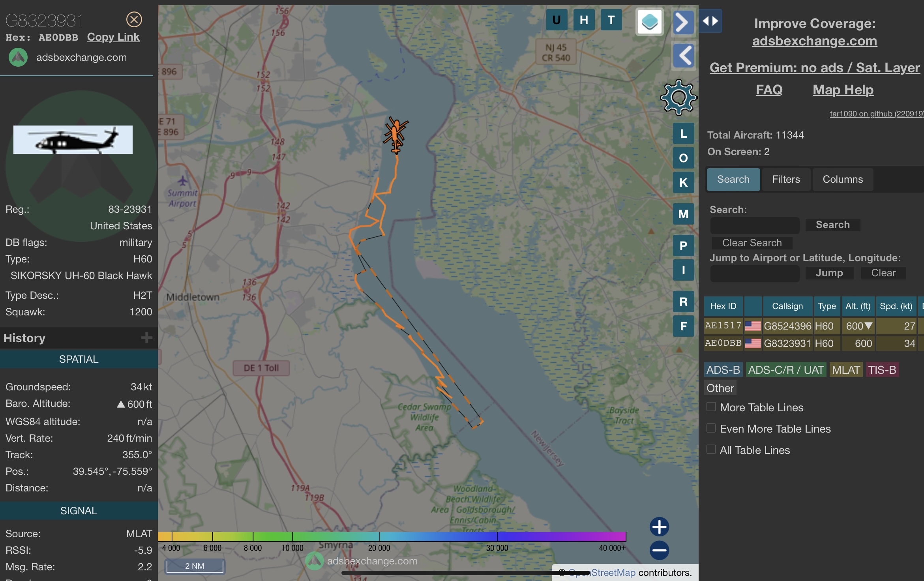The width and height of the screenshot is (924, 581).
Task: Switch to the Filters tab
Action: [786, 180]
